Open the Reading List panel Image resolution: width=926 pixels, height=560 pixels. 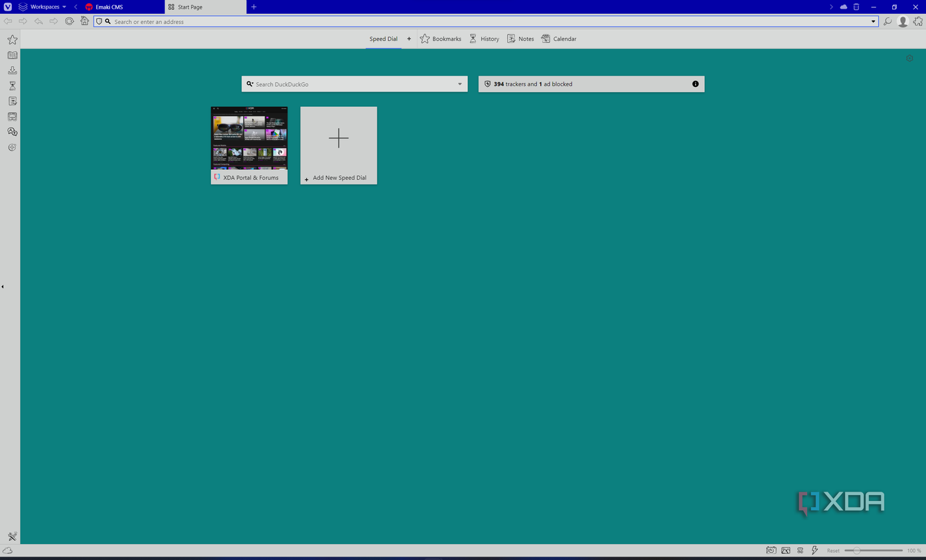point(12,55)
